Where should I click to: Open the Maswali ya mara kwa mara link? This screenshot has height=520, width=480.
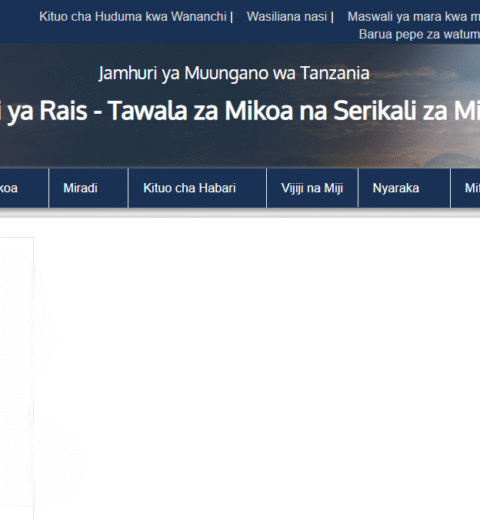pos(414,16)
